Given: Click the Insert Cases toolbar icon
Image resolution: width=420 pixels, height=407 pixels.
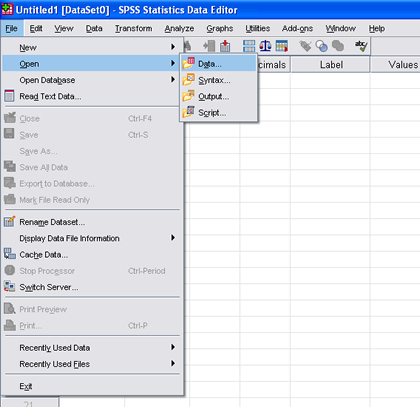Looking at the screenshot, I should pyautogui.click(x=209, y=46).
